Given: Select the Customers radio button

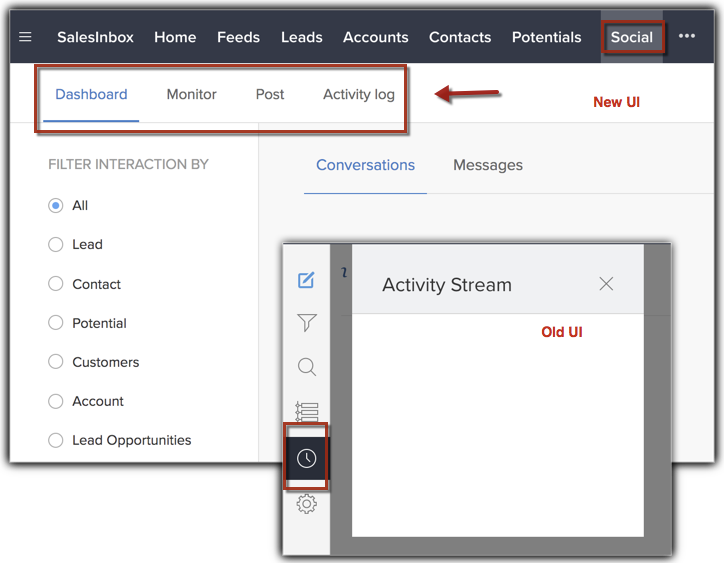Looking at the screenshot, I should click(55, 362).
